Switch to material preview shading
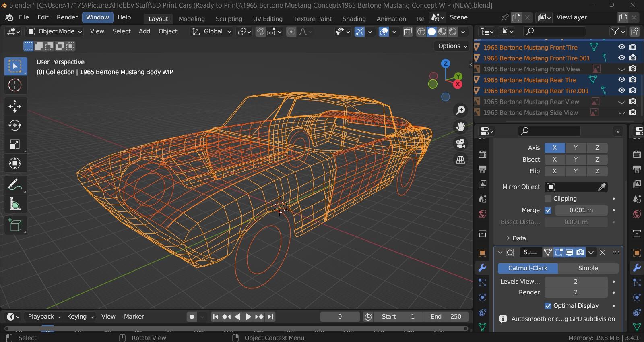 (442, 31)
